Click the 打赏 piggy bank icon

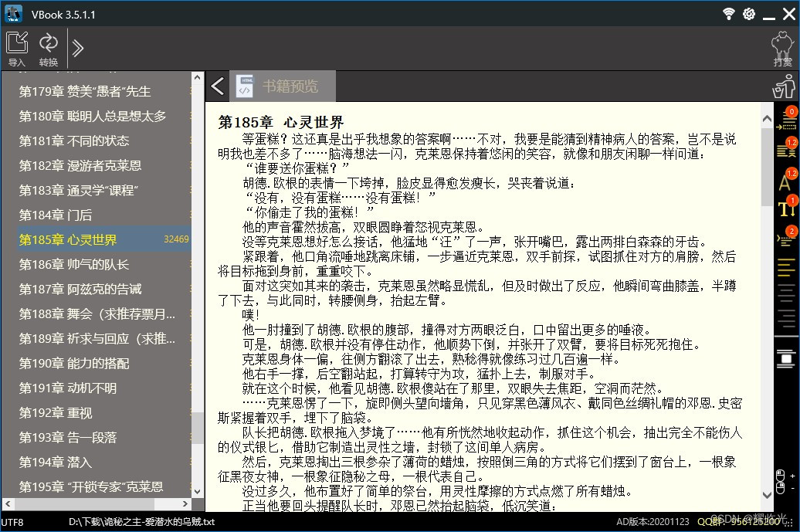[782, 48]
